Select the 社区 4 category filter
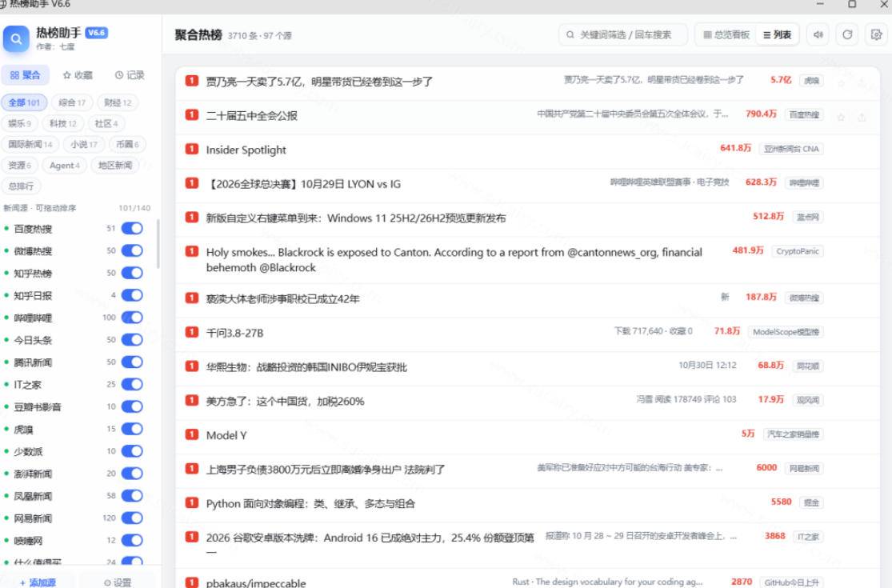The width and height of the screenshot is (892, 588). click(x=106, y=123)
